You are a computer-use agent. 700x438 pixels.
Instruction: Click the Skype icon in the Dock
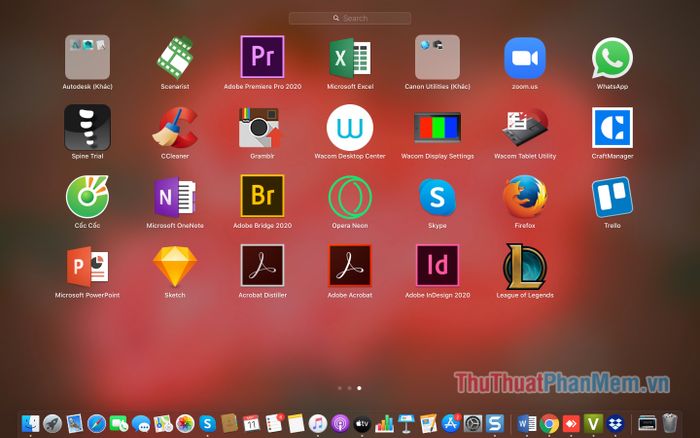coord(207,423)
